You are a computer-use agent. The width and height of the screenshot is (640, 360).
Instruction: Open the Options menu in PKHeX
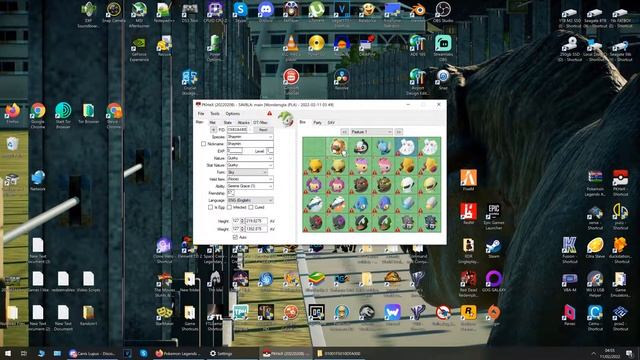[233, 113]
